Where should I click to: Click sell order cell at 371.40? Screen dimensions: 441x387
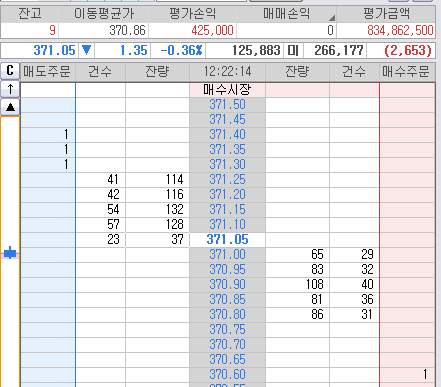pyautogui.click(x=48, y=135)
